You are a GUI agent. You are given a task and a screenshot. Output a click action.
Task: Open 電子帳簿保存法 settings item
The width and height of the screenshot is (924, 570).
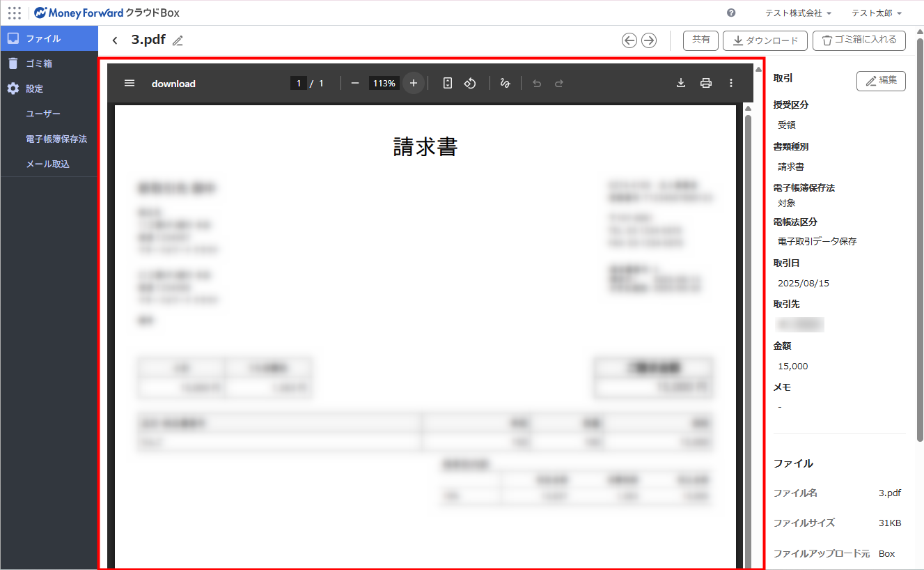click(x=56, y=139)
